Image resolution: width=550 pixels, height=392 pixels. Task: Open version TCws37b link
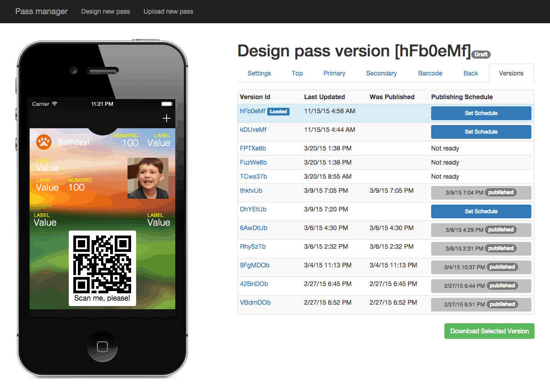point(254,176)
